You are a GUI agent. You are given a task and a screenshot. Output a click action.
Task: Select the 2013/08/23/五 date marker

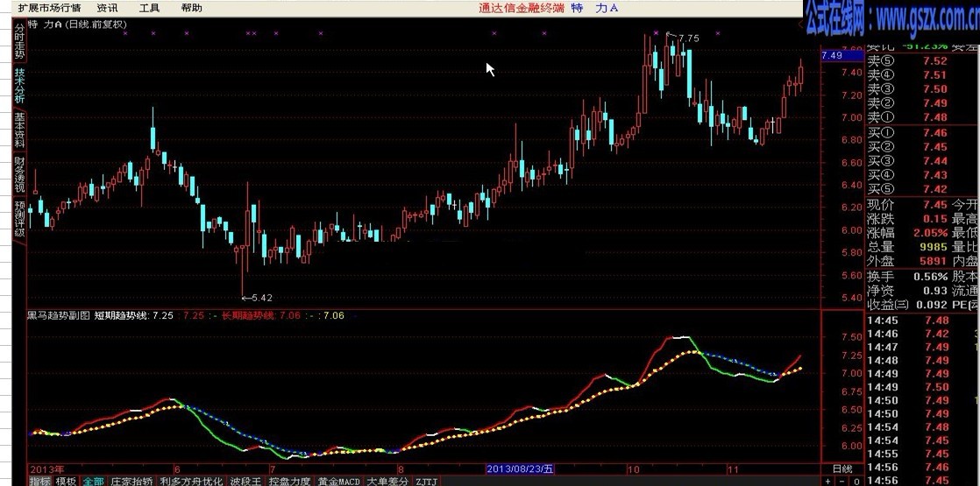coord(520,468)
